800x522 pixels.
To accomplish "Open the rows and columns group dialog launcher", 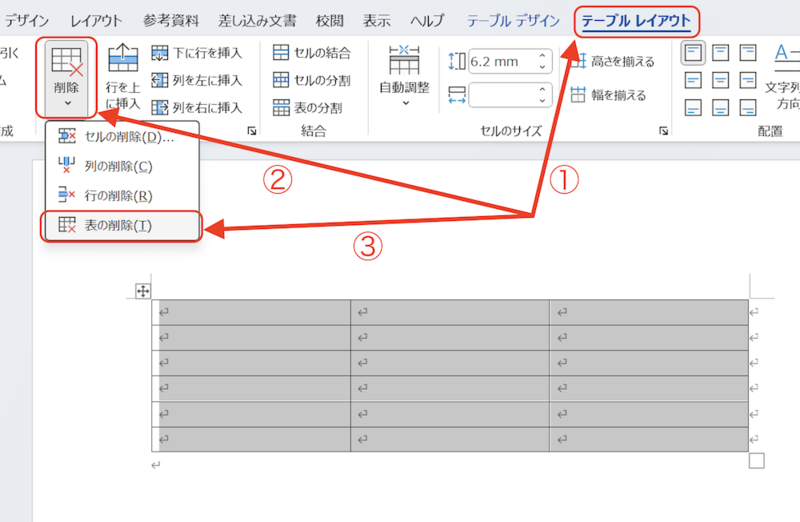I will (x=252, y=131).
